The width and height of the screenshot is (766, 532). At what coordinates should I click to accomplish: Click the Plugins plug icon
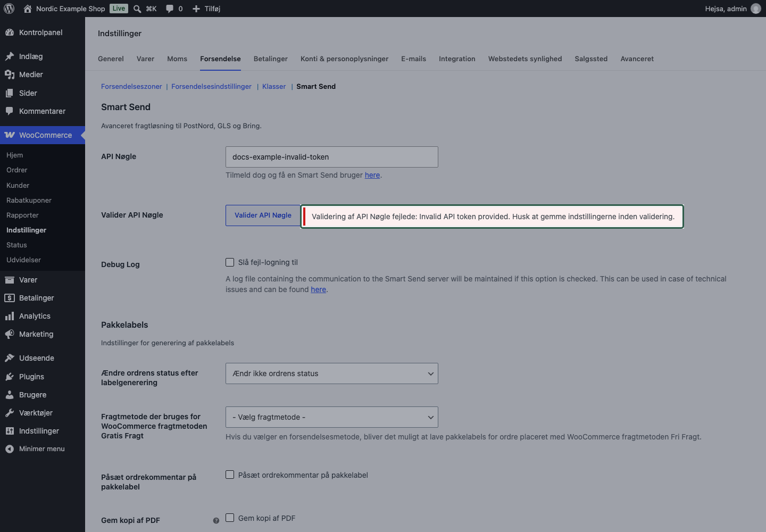pyautogui.click(x=10, y=377)
